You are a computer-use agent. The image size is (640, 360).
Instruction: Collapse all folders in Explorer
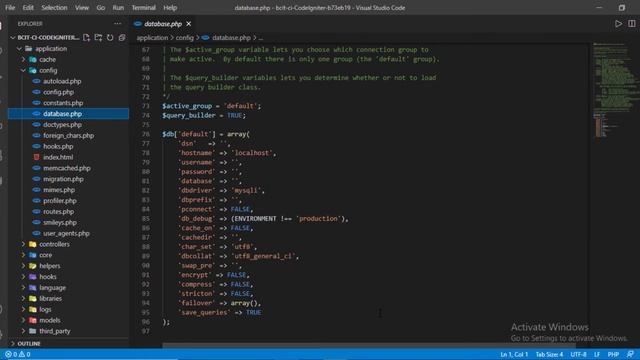point(122,38)
